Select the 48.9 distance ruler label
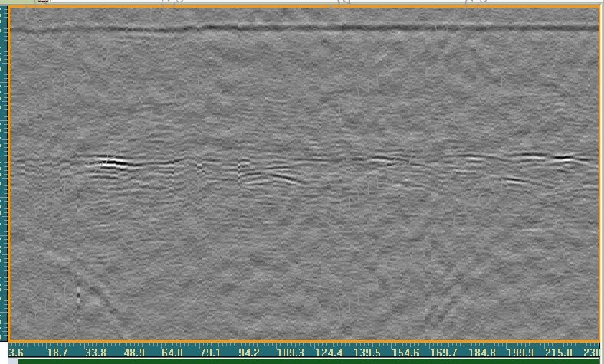The image size is (604, 364). click(x=134, y=352)
